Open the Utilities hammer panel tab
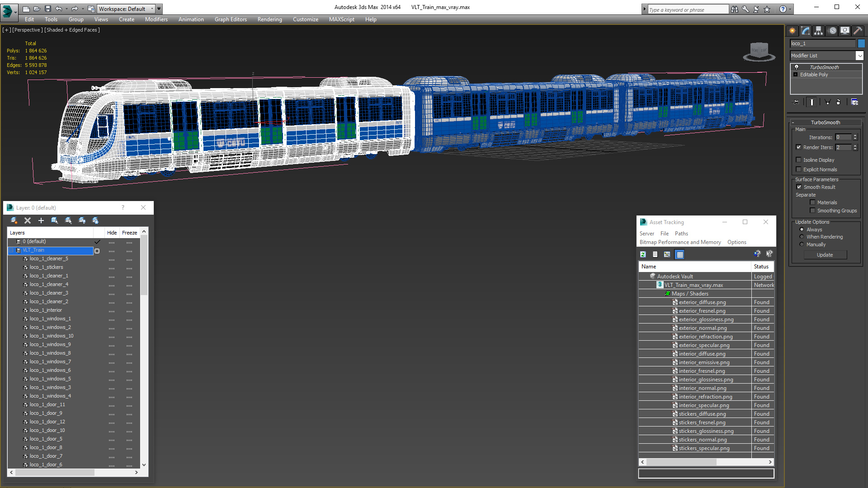The width and height of the screenshot is (868, 488). tap(858, 31)
